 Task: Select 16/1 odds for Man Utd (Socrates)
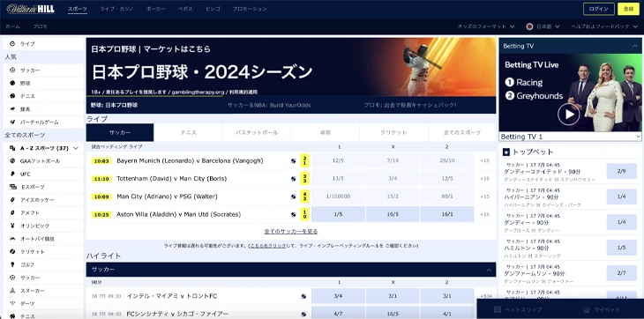pos(447,214)
